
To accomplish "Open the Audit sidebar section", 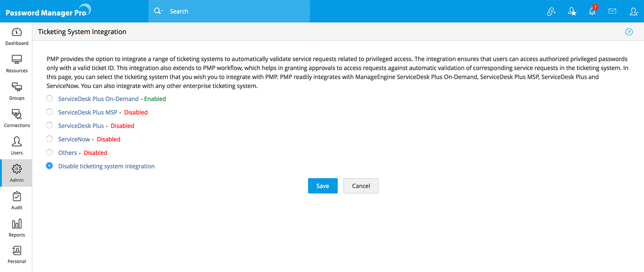I will pyautogui.click(x=16, y=200).
